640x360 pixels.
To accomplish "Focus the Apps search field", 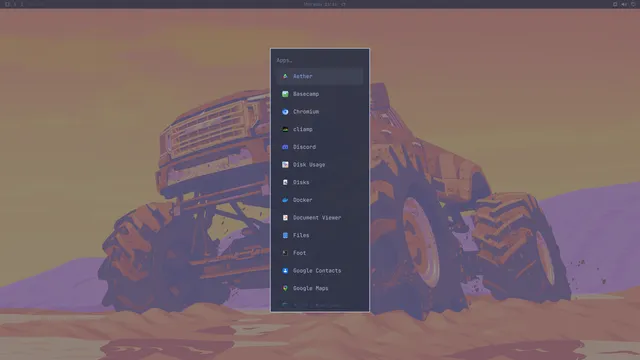I will coord(320,60).
